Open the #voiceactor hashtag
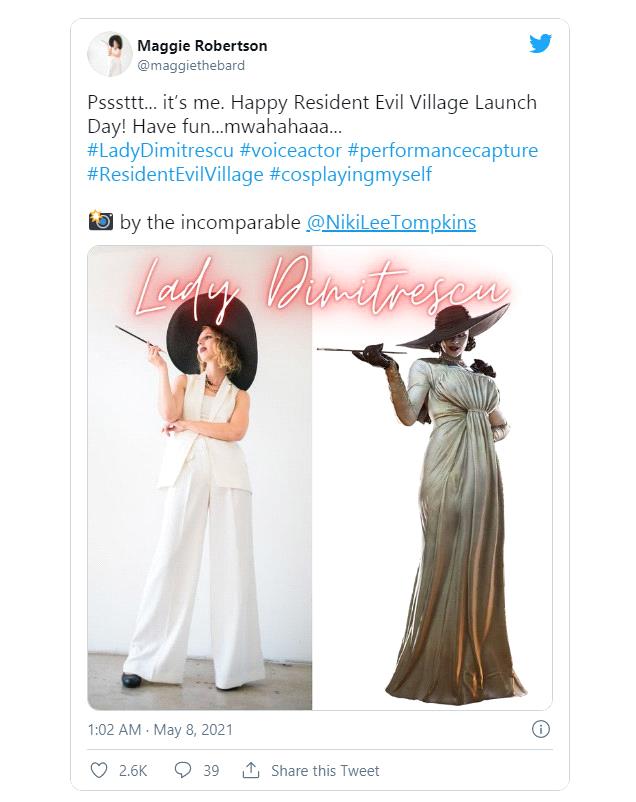Screen dimensions: 636x802 coord(291,150)
